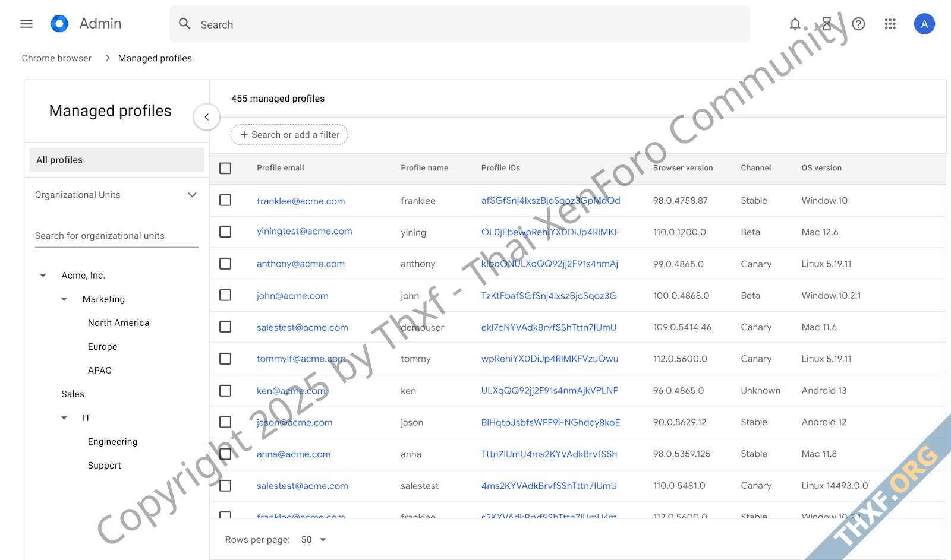Collapse the side panel with arrow button
The width and height of the screenshot is (951, 560).
pos(207,117)
